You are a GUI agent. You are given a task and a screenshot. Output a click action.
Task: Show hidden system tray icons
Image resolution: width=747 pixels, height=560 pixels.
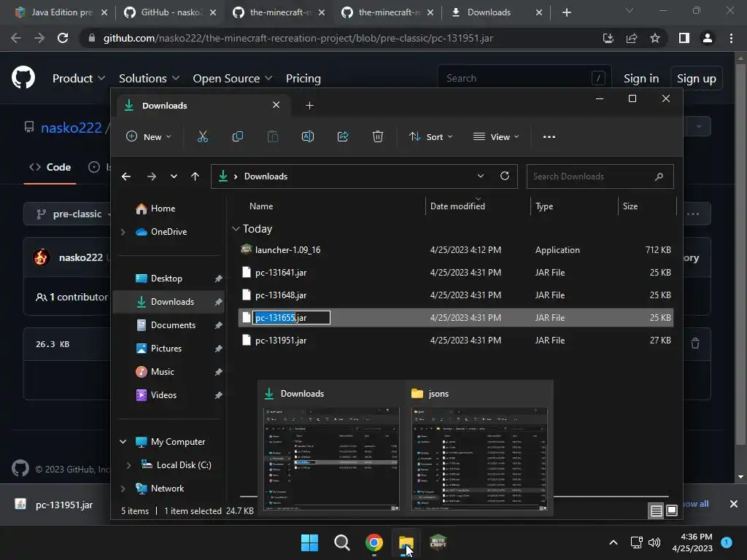click(614, 542)
